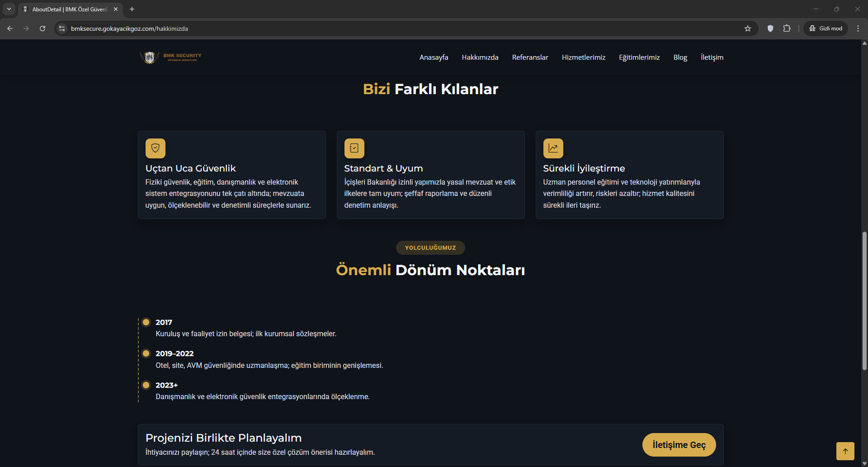This screenshot has height=467, width=868.
Task: Click the scroll-to-top arrow button
Action: tap(845, 451)
